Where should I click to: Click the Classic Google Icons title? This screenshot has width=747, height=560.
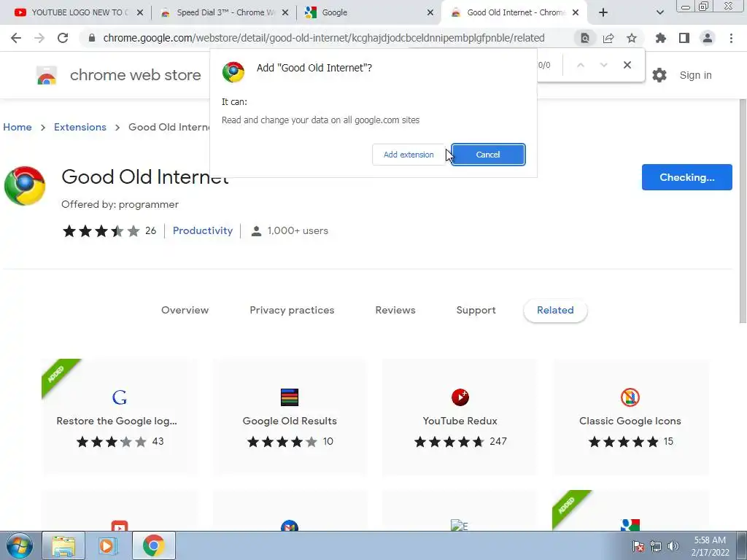pos(630,421)
